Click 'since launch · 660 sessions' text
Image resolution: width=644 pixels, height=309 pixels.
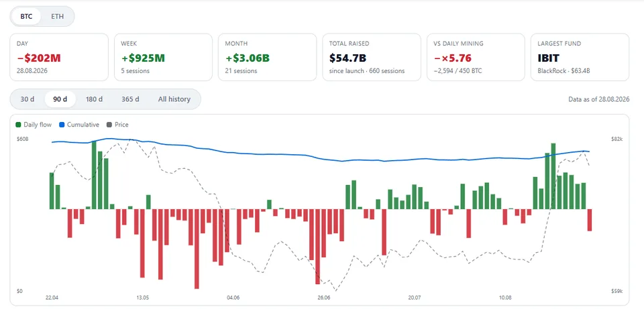[x=367, y=70]
